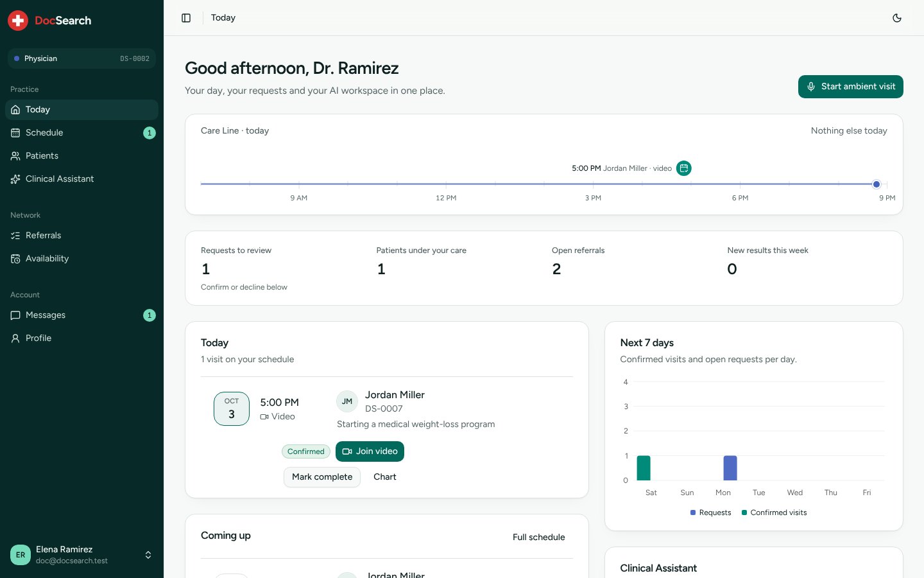The height and width of the screenshot is (578, 924).
Task: Toggle Requests legend swatch
Action: pyautogui.click(x=693, y=512)
